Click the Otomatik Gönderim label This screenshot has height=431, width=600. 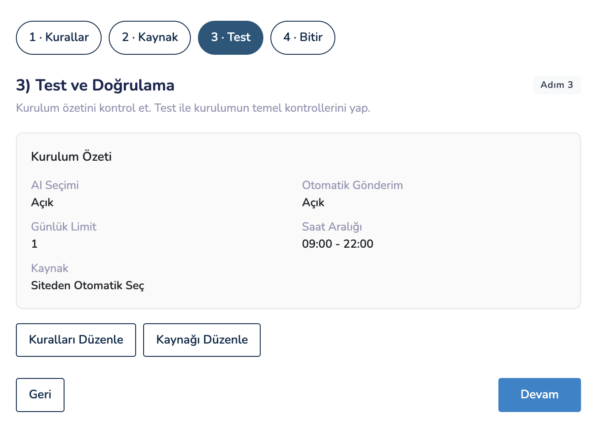[x=352, y=185]
